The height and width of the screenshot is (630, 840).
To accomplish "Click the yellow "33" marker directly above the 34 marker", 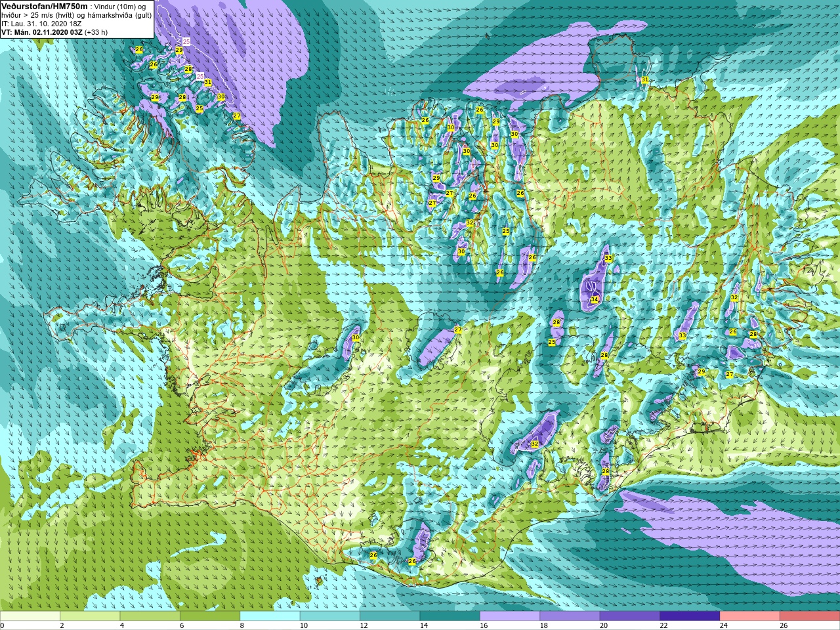I will [608, 259].
